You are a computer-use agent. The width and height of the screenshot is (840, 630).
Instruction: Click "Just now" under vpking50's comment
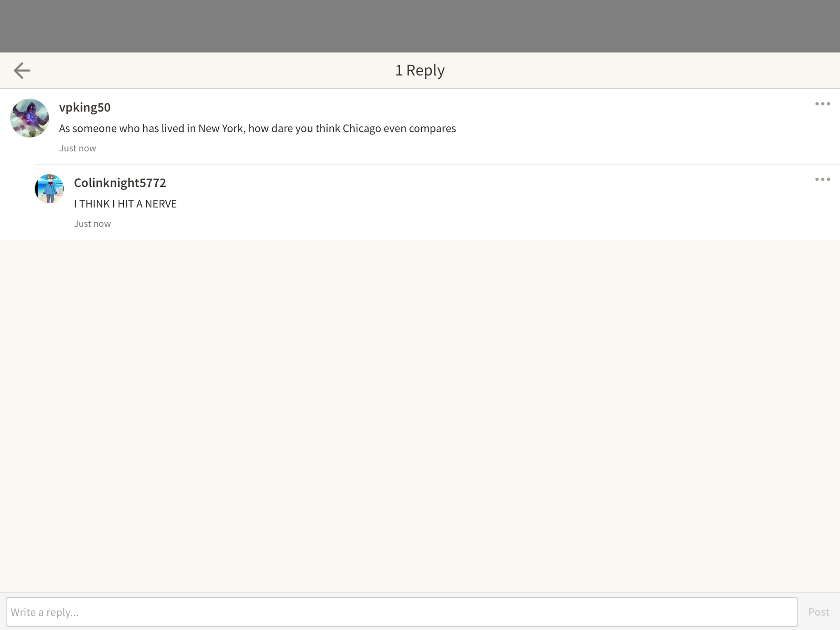pos(77,148)
